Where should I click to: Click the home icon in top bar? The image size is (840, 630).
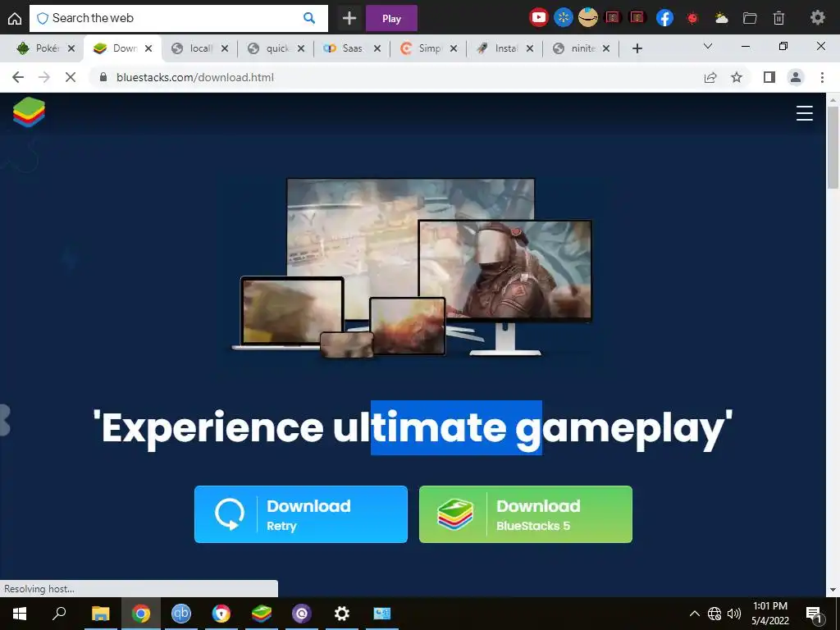(x=15, y=18)
